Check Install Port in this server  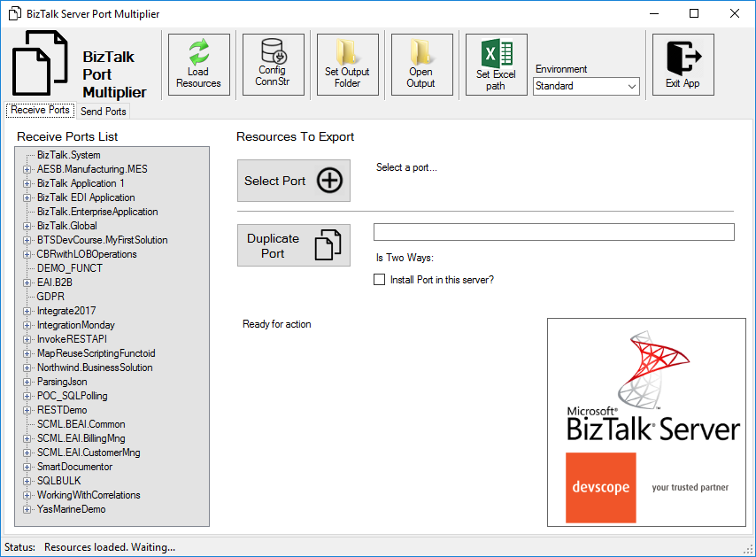[380, 280]
